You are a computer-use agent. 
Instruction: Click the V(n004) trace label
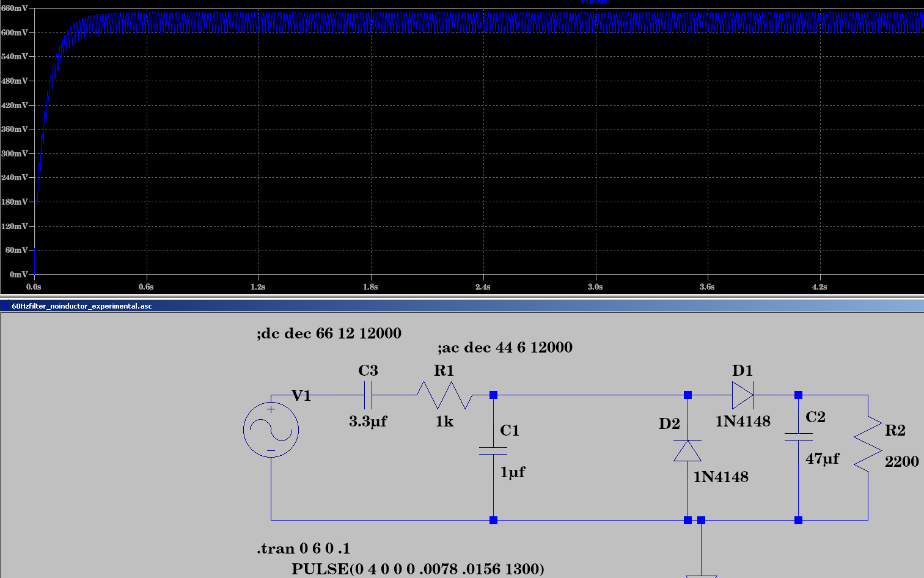[595, 2]
